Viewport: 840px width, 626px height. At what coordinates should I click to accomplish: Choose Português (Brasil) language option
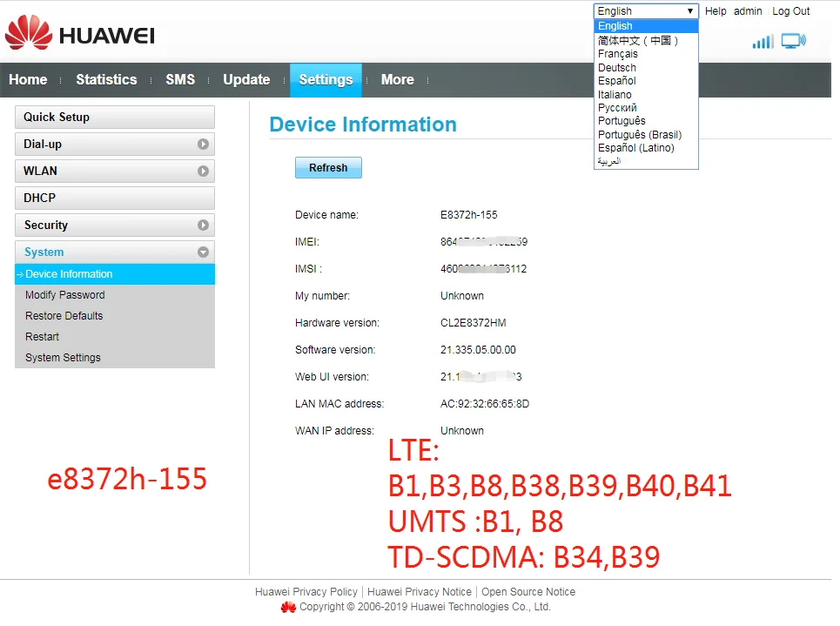pyautogui.click(x=646, y=135)
